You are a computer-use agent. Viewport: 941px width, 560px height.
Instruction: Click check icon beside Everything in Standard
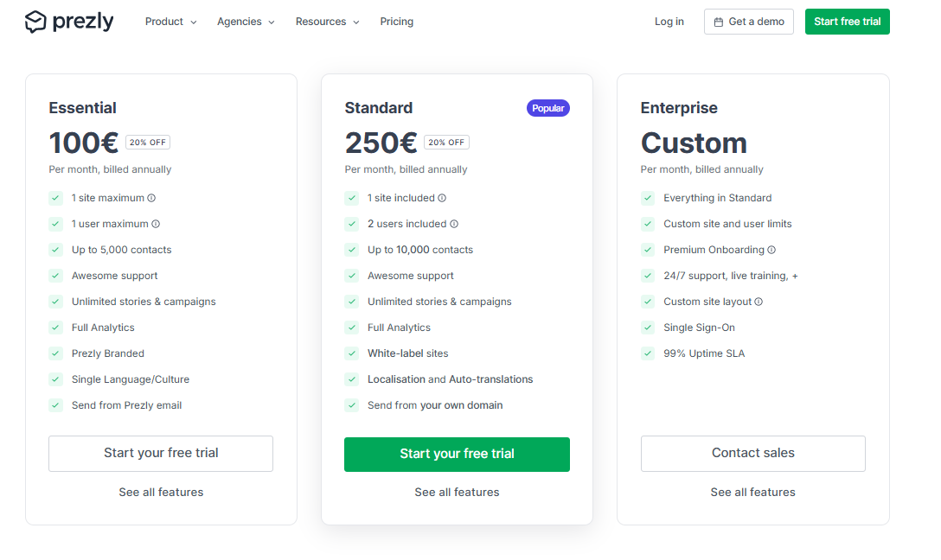(648, 198)
